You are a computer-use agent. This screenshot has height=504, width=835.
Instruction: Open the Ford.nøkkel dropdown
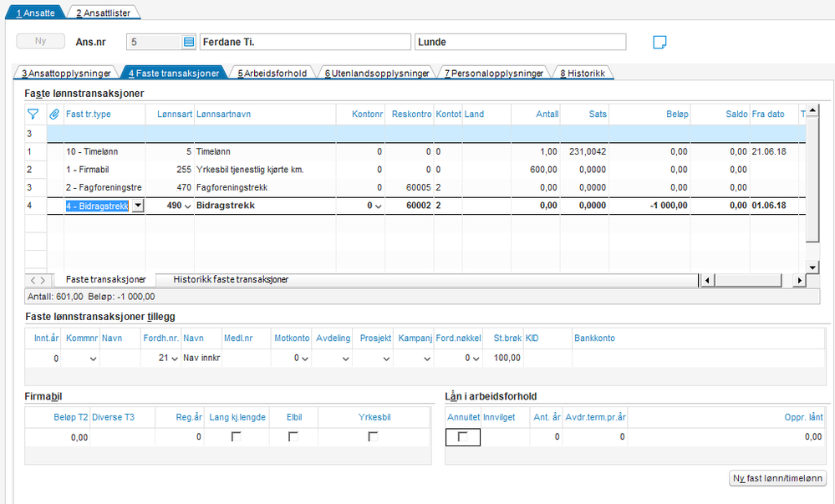tap(476, 359)
